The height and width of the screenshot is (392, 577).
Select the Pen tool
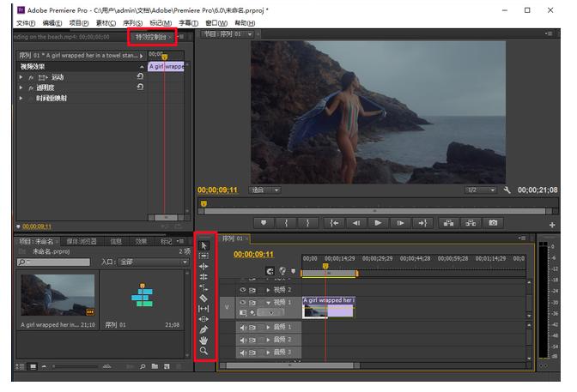coord(203,329)
